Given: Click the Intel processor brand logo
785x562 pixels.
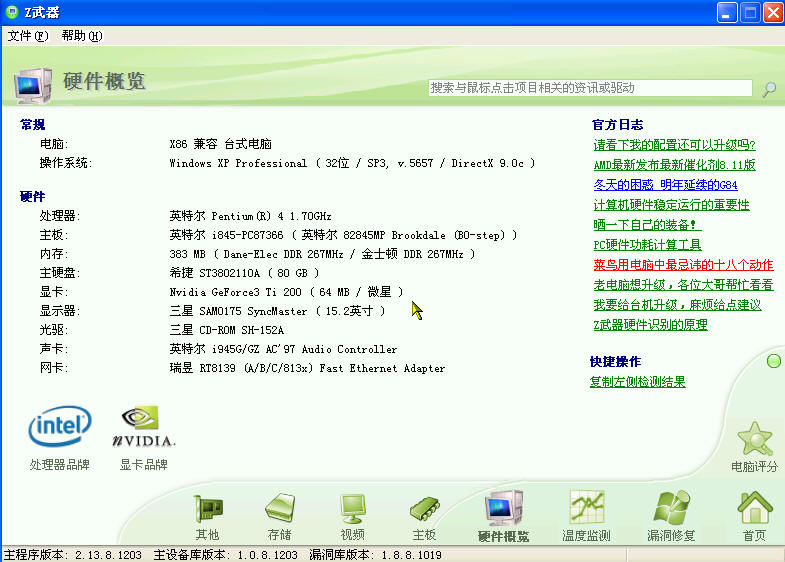Looking at the screenshot, I should click(60, 426).
